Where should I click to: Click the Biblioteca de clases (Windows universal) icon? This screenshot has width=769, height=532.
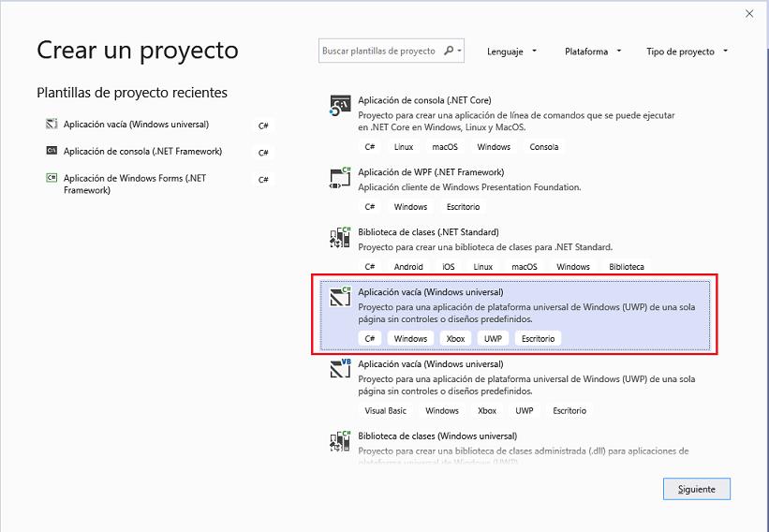340,441
